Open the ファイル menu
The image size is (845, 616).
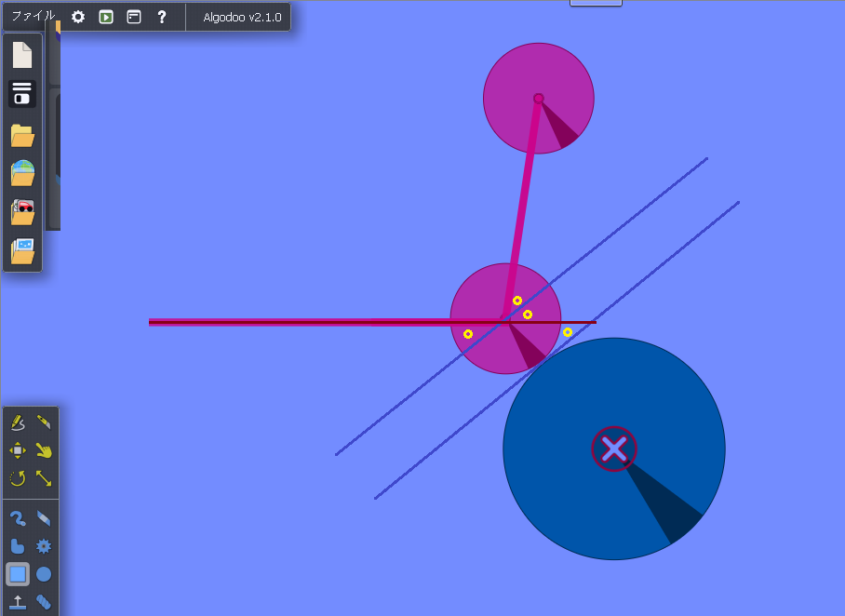pos(33,17)
